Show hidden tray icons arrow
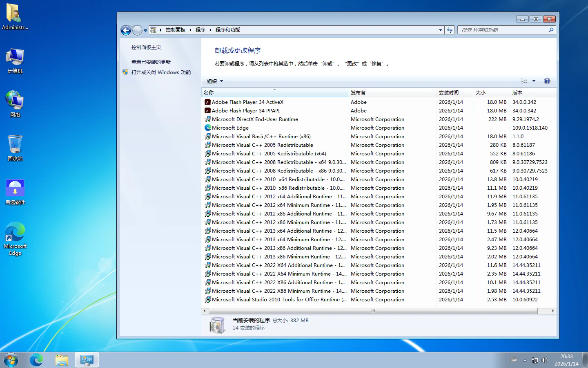Screen dimensions: 588x368 tap(525, 360)
